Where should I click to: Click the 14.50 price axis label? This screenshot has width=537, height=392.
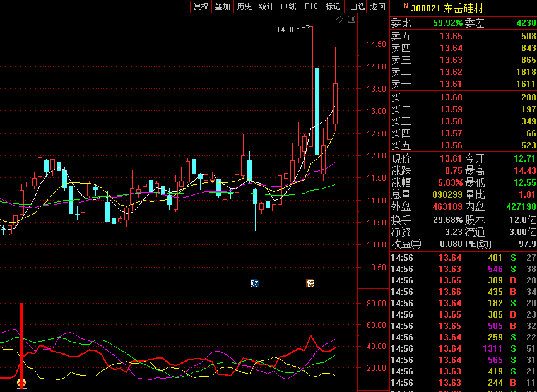(x=376, y=44)
